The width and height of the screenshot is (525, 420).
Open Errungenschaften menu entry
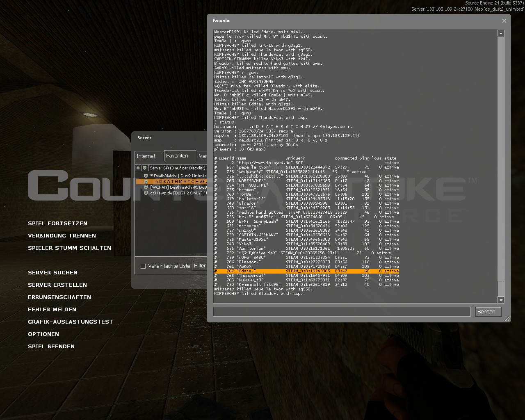coord(59,297)
